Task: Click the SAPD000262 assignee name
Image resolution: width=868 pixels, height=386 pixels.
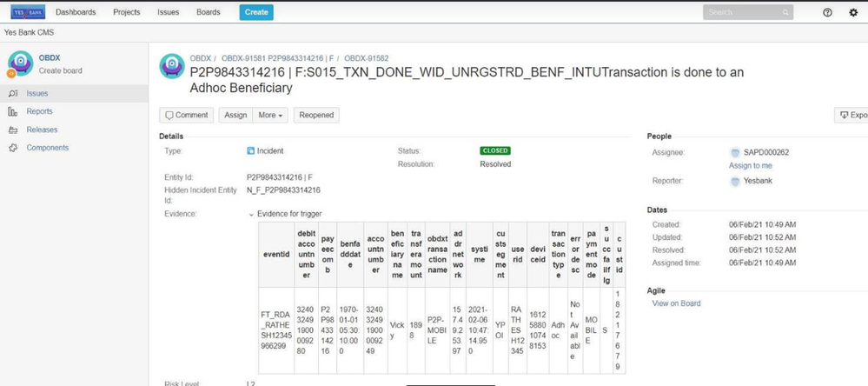Action: click(766, 152)
